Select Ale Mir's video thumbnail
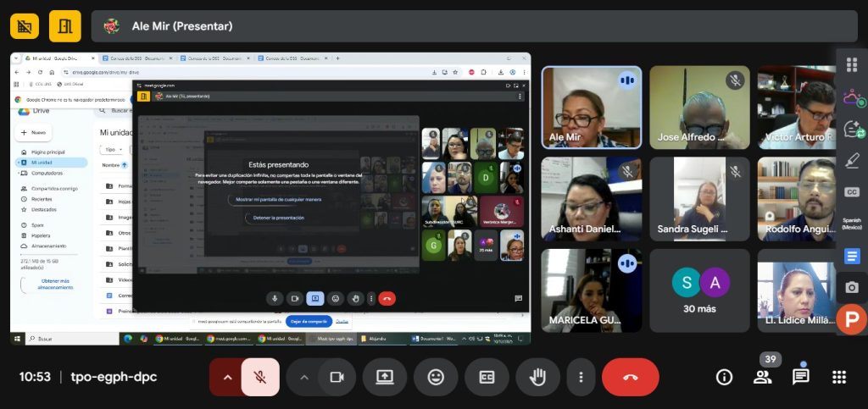 tap(591, 108)
